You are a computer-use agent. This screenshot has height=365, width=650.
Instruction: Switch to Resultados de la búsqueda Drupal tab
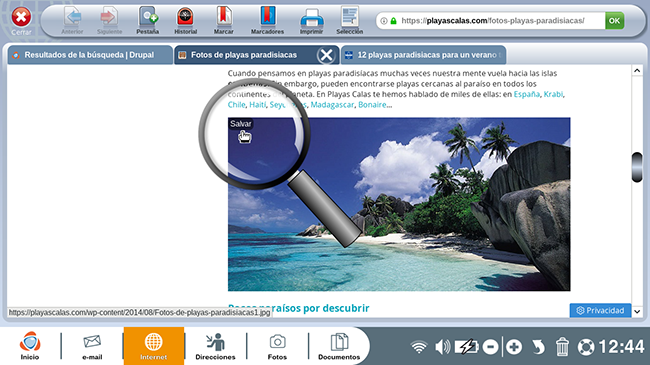coord(90,55)
